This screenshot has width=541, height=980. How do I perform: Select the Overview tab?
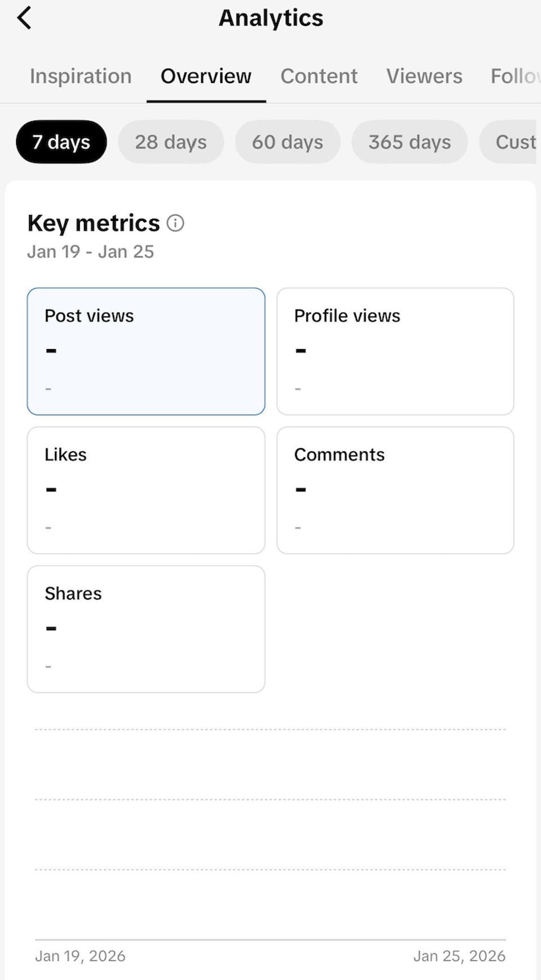[x=206, y=76]
